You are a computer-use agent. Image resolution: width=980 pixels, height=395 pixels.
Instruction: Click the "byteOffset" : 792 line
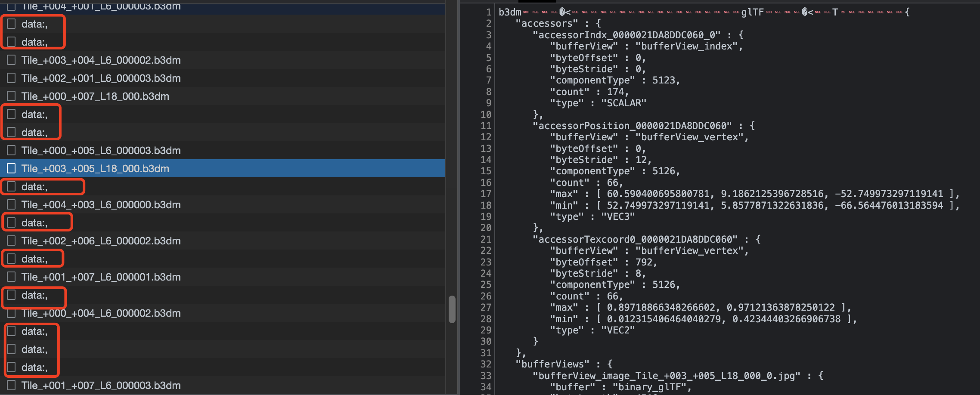604,262
